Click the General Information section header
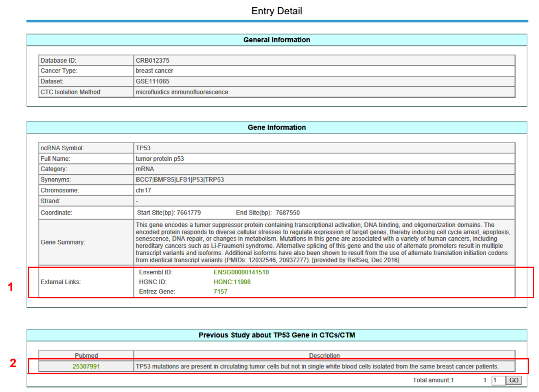Viewport: 539px width, 392px height. (276, 40)
